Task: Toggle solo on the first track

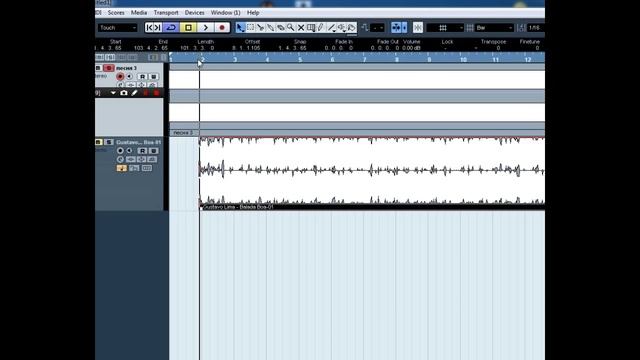Action: point(109,68)
